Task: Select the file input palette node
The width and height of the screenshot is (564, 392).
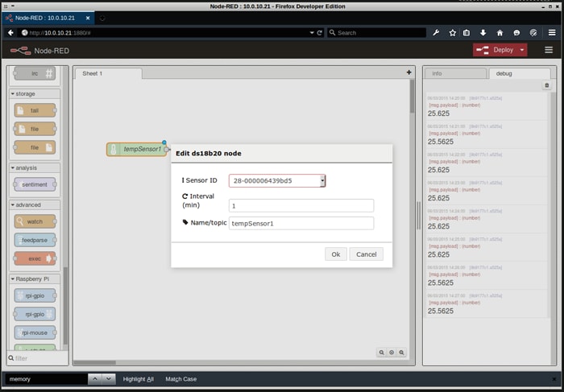Action: point(35,129)
